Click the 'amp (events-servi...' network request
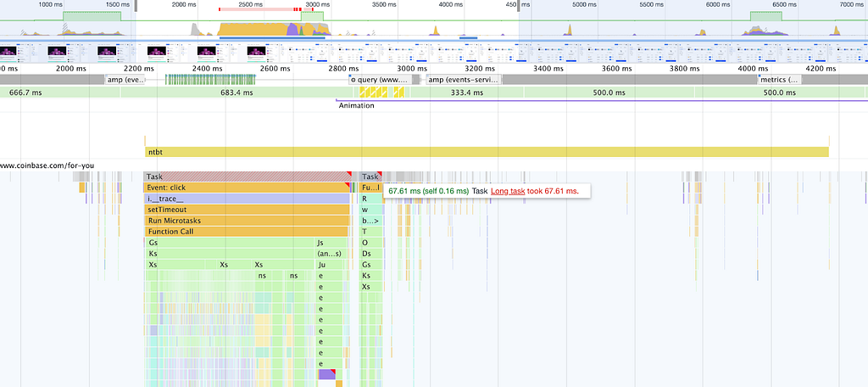 click(464, 80)
